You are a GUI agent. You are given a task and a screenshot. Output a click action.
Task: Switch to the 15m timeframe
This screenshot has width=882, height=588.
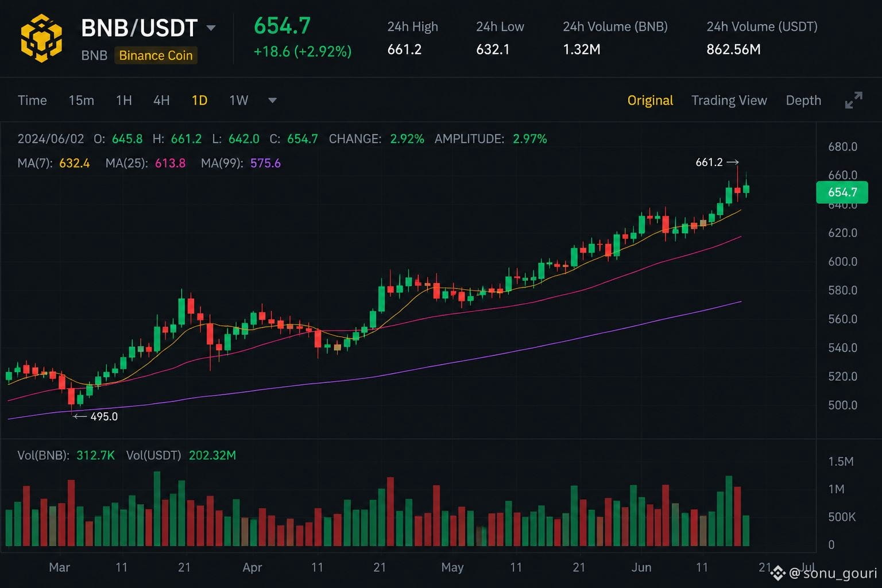(81, 100)
